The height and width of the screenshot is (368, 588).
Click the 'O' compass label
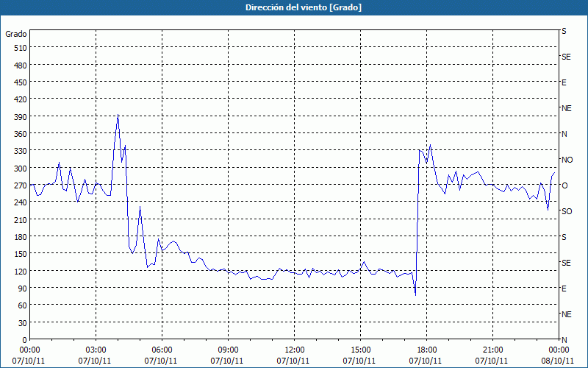click(x=564, y=185)
